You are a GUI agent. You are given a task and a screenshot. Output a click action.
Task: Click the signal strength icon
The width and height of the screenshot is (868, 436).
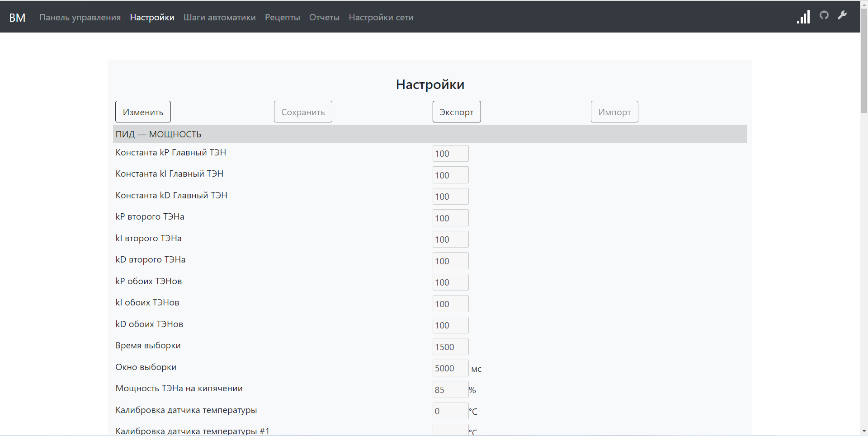pos(803,17)
